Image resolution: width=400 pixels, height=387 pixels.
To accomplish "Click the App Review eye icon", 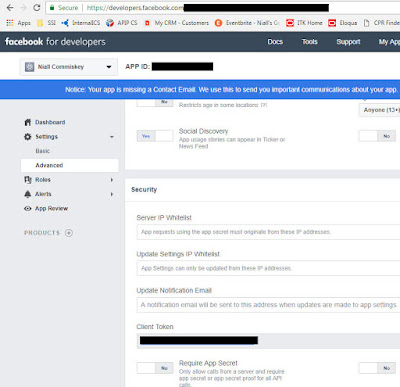I will (x=28, y=208).
